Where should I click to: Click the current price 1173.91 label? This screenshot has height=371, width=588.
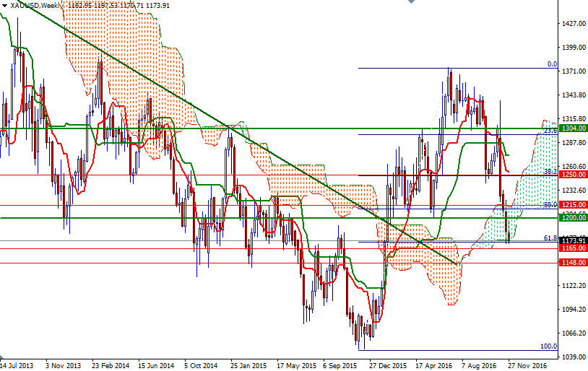pos(573,240)
